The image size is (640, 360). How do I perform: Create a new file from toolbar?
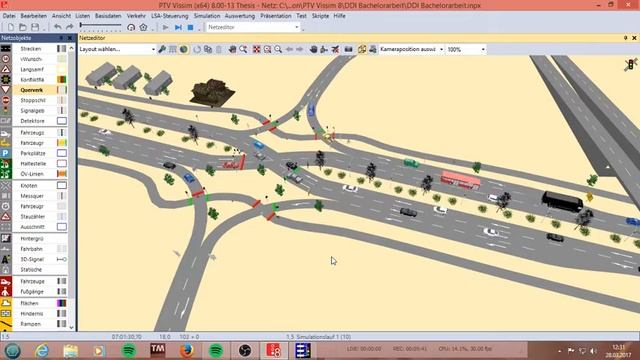[11, 27]
